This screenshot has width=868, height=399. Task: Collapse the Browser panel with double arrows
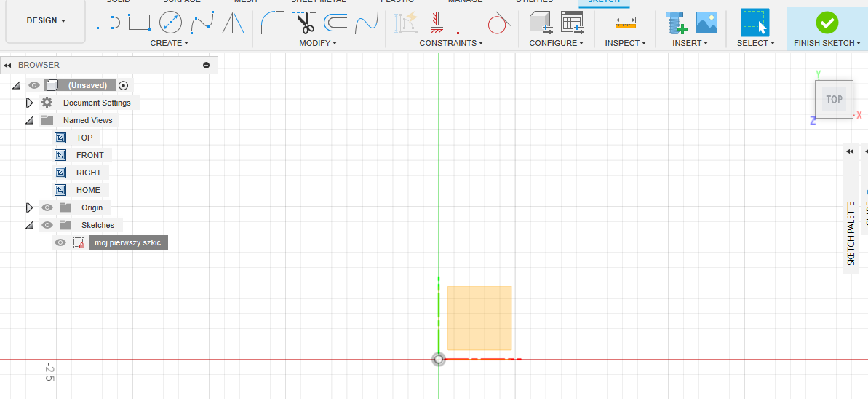point(8,66)
